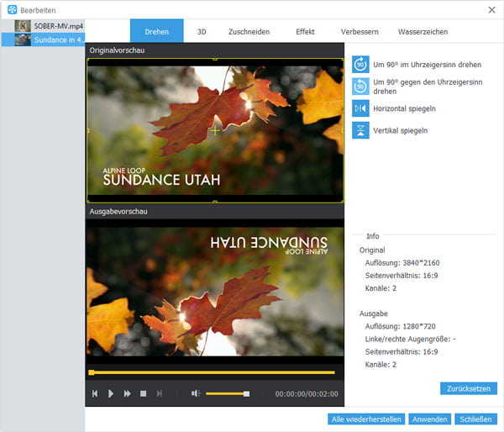Viewport: 504px width, 432px height.
Task: Close the Bearbeiten window
Action: 491,10
